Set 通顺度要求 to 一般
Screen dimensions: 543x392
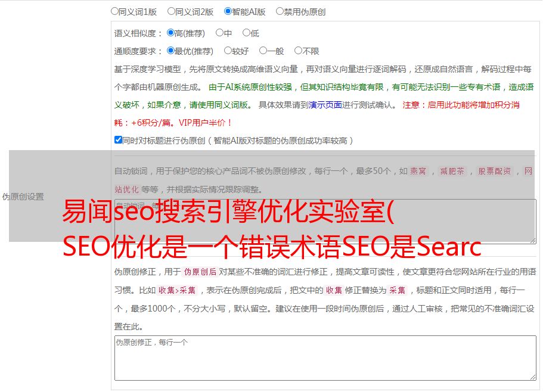click(263, 51)
